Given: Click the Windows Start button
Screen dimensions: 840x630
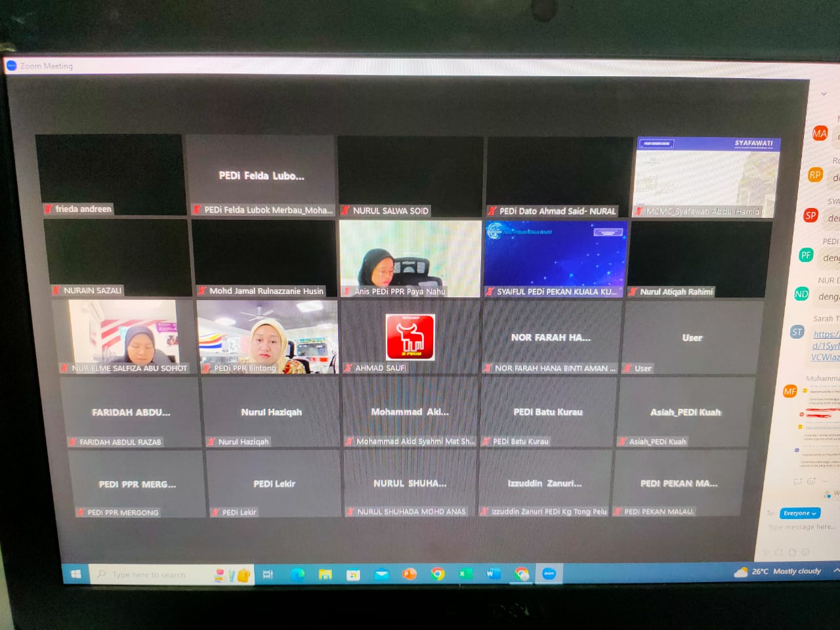Looking at the screenshot, I should (x=76, y=574).
